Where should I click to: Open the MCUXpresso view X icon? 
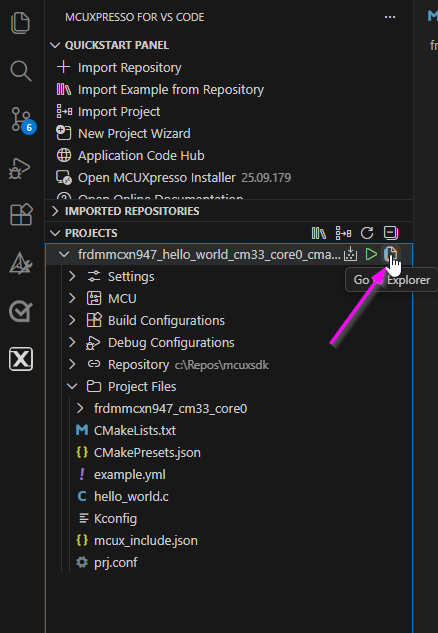21,359
